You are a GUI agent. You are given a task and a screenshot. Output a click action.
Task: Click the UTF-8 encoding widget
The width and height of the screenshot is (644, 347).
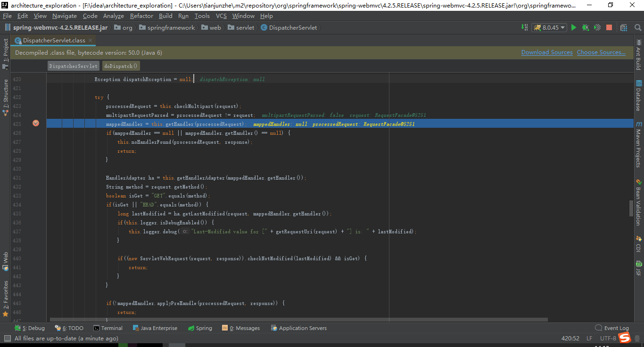[609, 338]
